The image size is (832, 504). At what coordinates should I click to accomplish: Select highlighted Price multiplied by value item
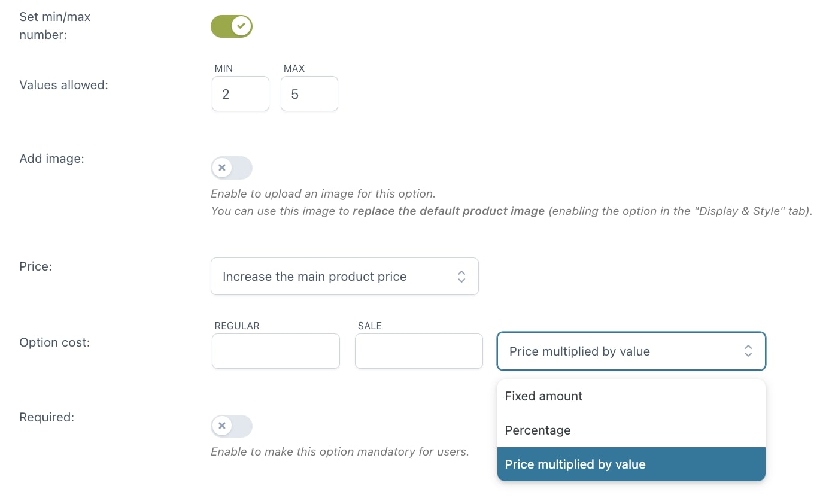(x=631, y=464)
